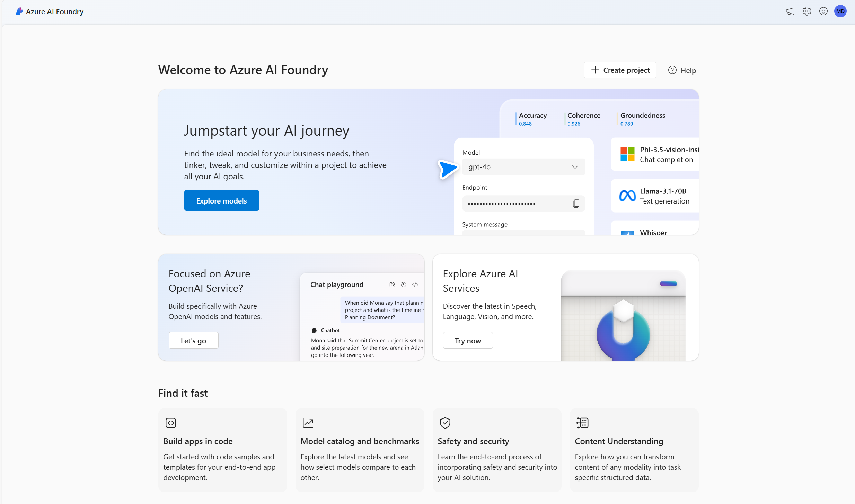Click the Azure AI Foundry logo icon

(x=19, y=11)
